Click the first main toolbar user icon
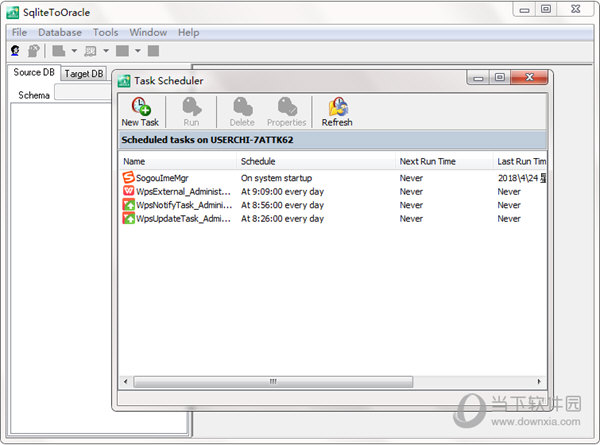This screenshot has height=445, width=600. coord(15,51)
